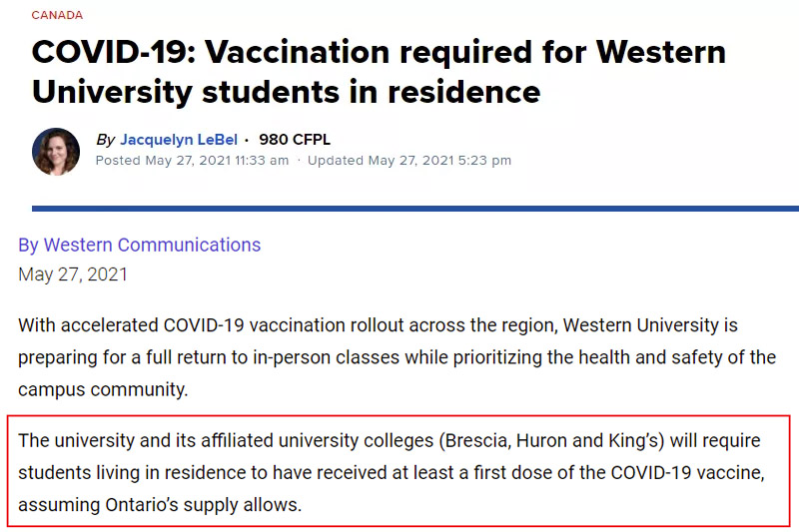Open the CANADA category link

coord(57,15)
